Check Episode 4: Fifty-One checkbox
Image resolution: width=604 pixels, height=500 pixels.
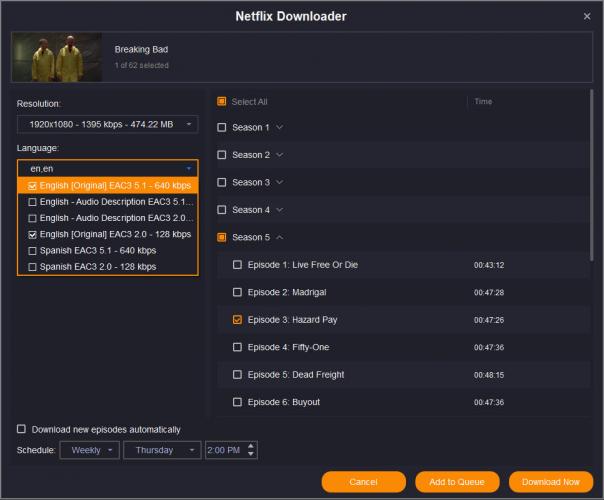[237, 347]
